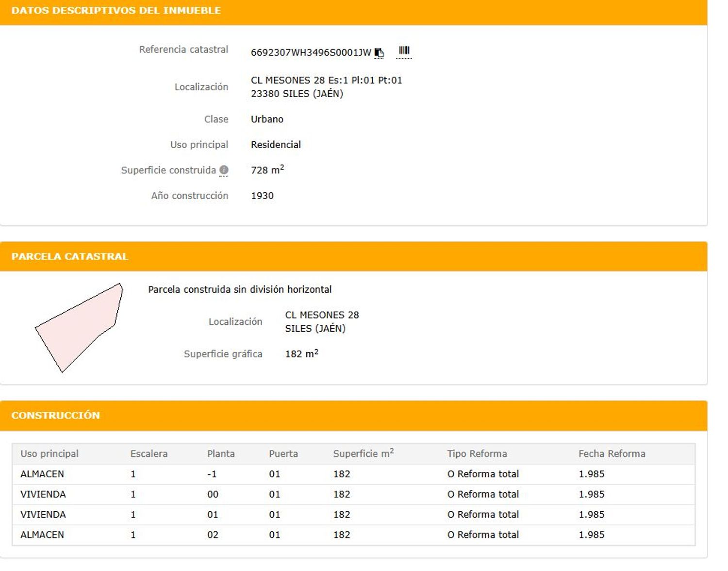This screenshot has height=571, width=728.
Task: Click the Año construcción label
Action: (189, 196)
